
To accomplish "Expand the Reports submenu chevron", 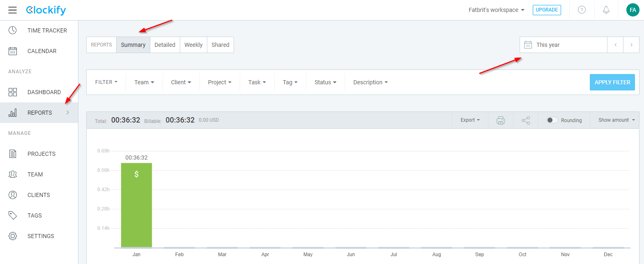I will coord(68,113).
